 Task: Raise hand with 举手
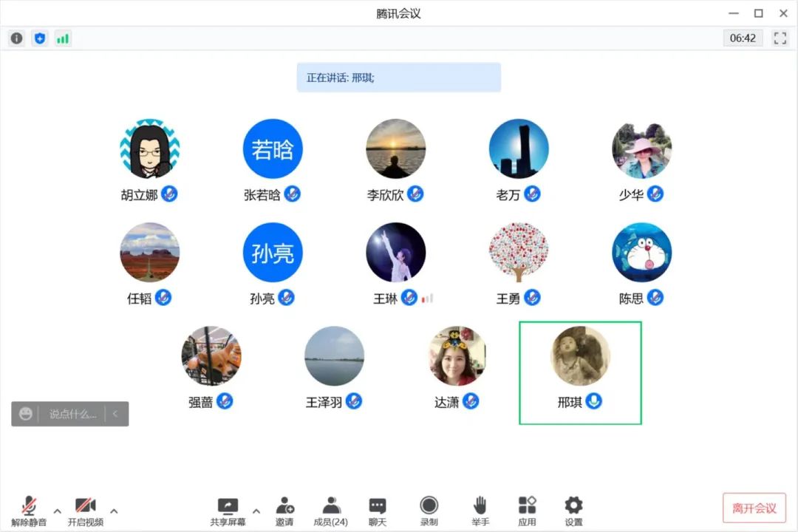[x=480, y=511]
